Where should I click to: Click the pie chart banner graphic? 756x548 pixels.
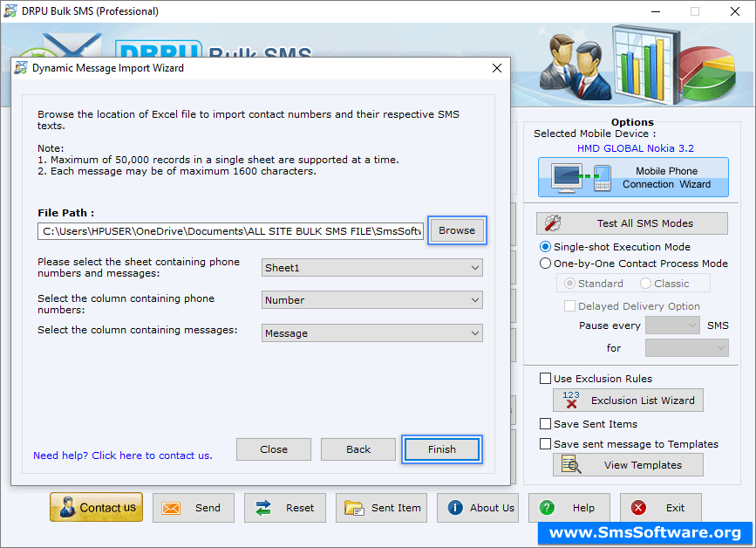click(708, 73)
